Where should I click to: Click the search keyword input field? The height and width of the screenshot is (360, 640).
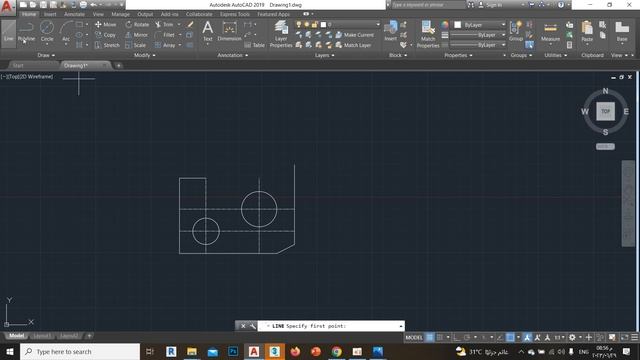(x=428, y=5)
